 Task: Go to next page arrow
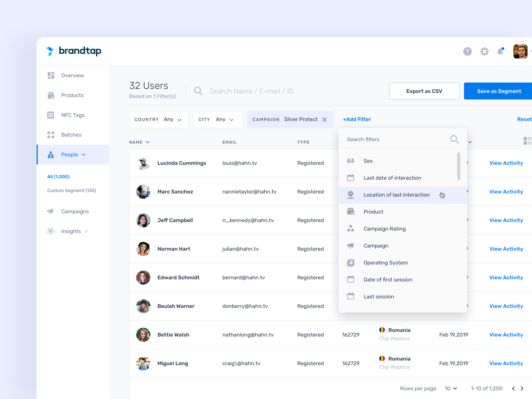tap(522, 388)
